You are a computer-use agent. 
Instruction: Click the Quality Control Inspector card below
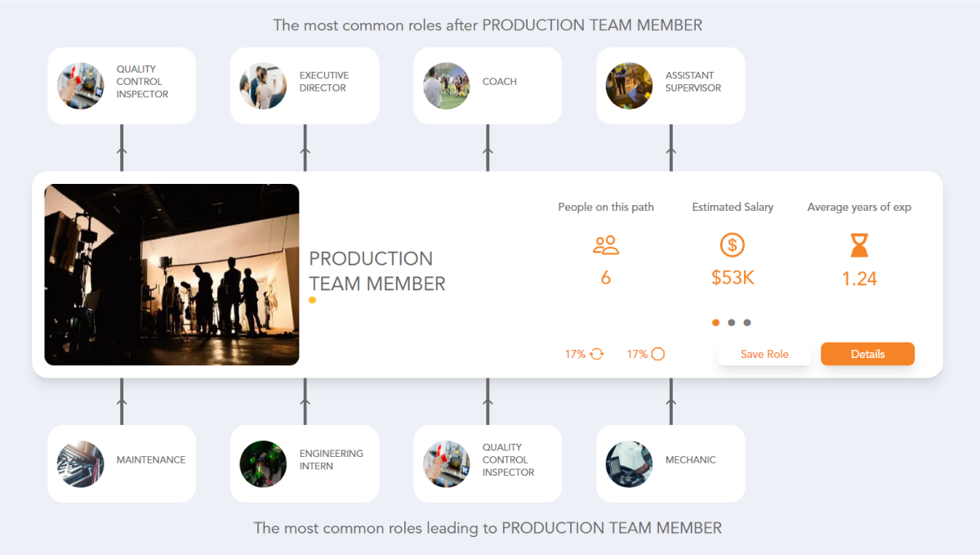click(x=487, y=463)
